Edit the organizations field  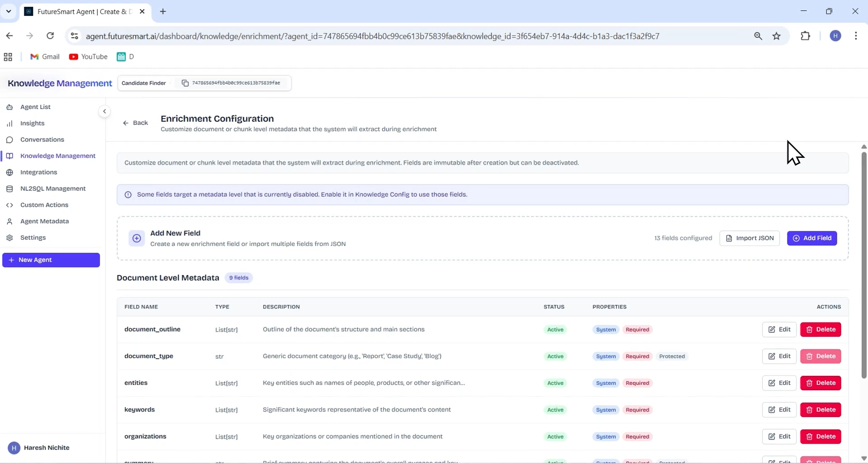(x=779, y=436)
